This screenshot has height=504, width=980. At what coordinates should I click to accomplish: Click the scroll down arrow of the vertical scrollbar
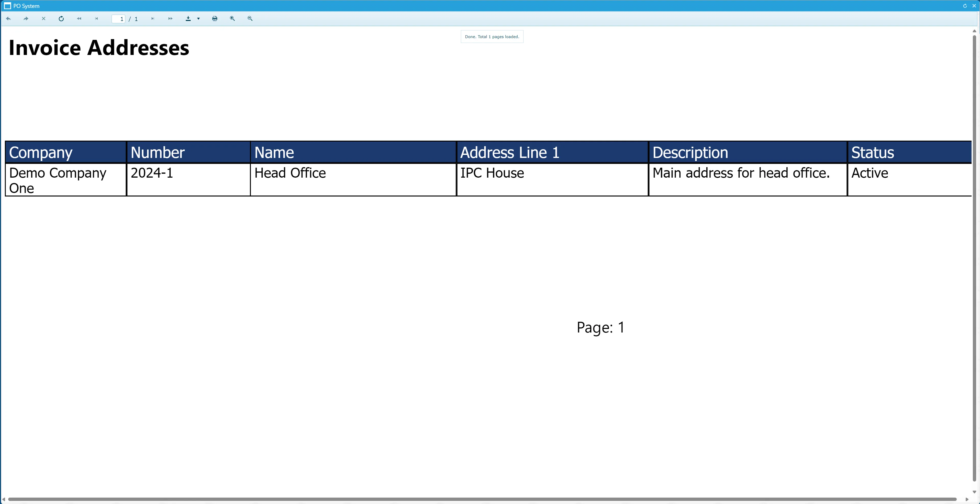974,492
